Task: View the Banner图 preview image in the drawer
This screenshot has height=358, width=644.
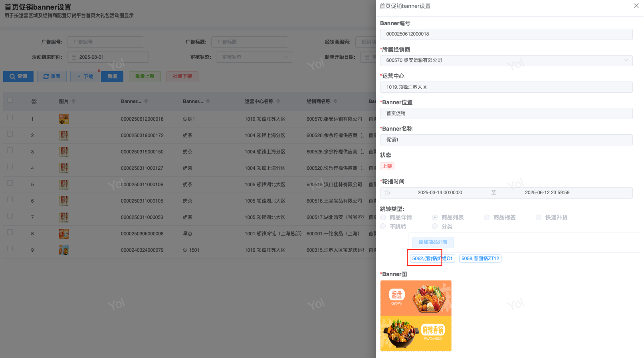Action: click(x=416, y=316)
